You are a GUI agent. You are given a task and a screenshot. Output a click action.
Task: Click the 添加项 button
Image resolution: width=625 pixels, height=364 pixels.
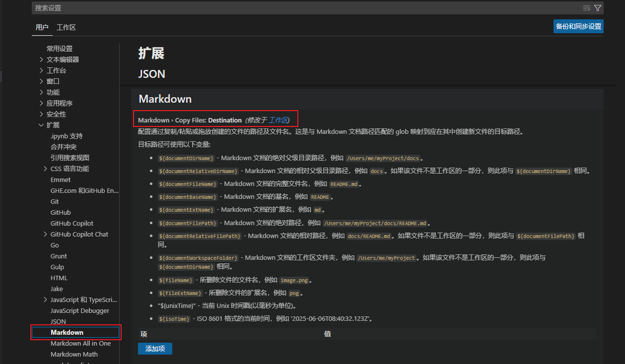coord(155,349)
